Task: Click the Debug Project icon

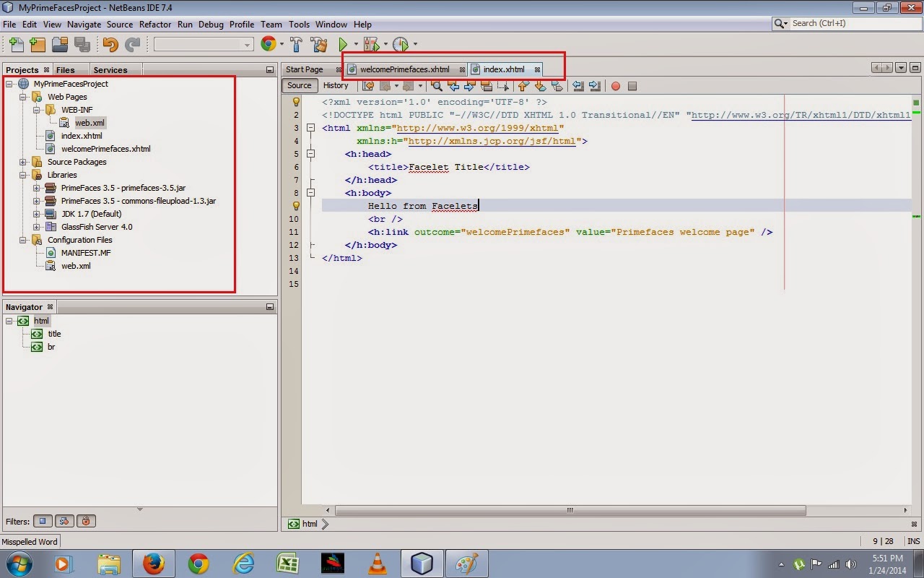Action: pyautogui.click(x=372, y=44)
